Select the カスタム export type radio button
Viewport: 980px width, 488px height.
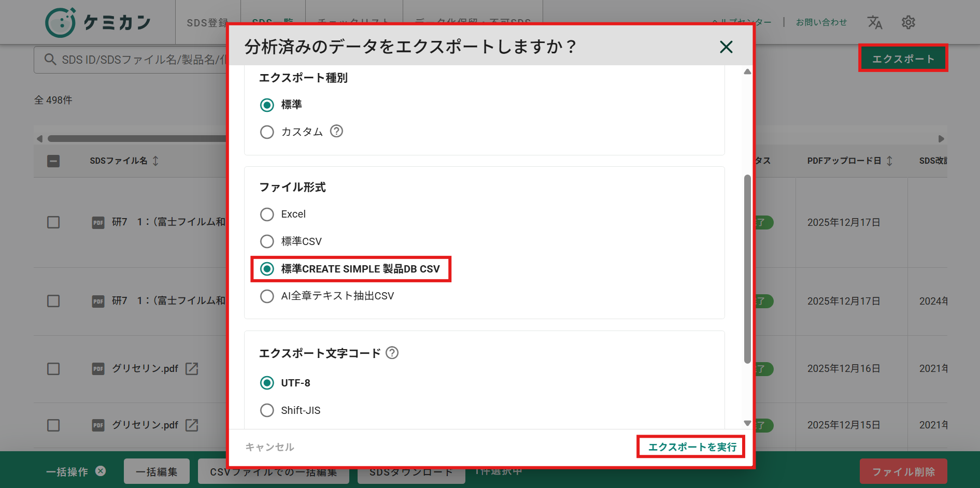coord(267,132)
